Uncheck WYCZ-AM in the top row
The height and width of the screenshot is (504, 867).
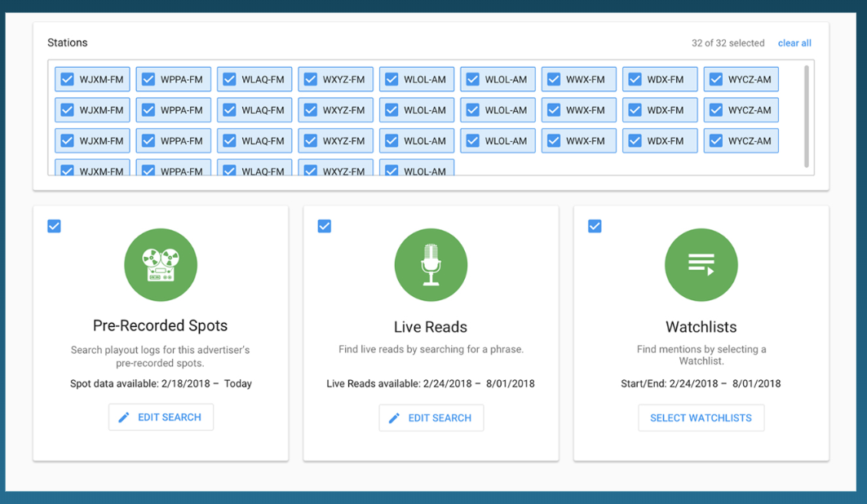[716, 78]
